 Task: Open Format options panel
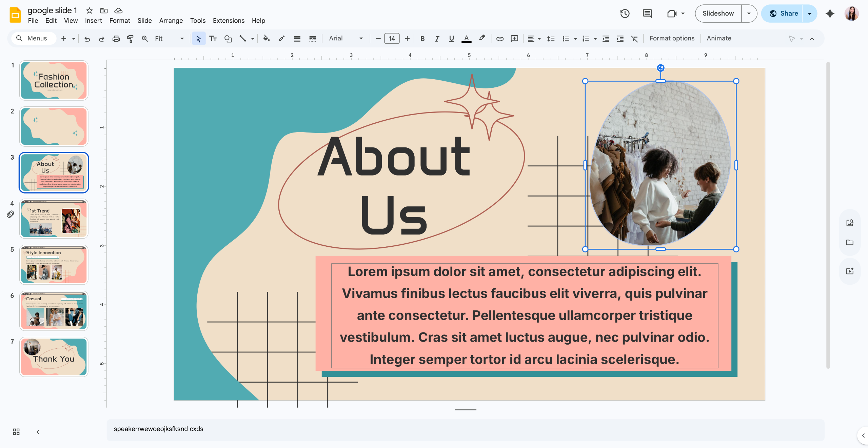pyautogui.click(x=672, y=38)
